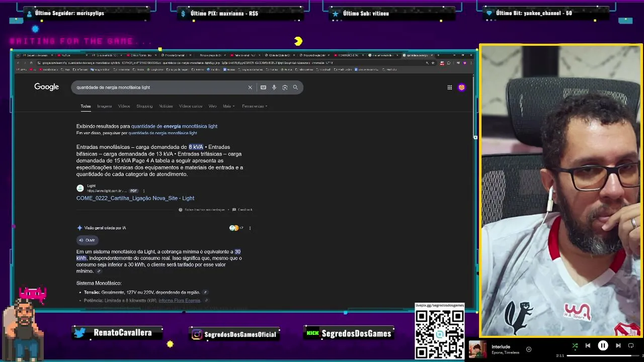Screen dimensions: 644x362
Task: Expand the Mais dropdown
Action: pos(228,106)
